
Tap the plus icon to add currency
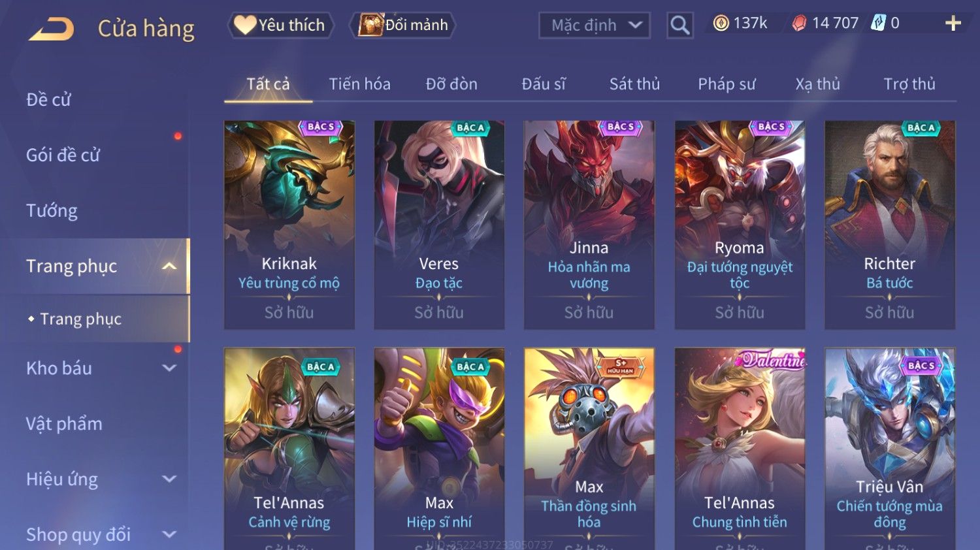pos(953,24)
